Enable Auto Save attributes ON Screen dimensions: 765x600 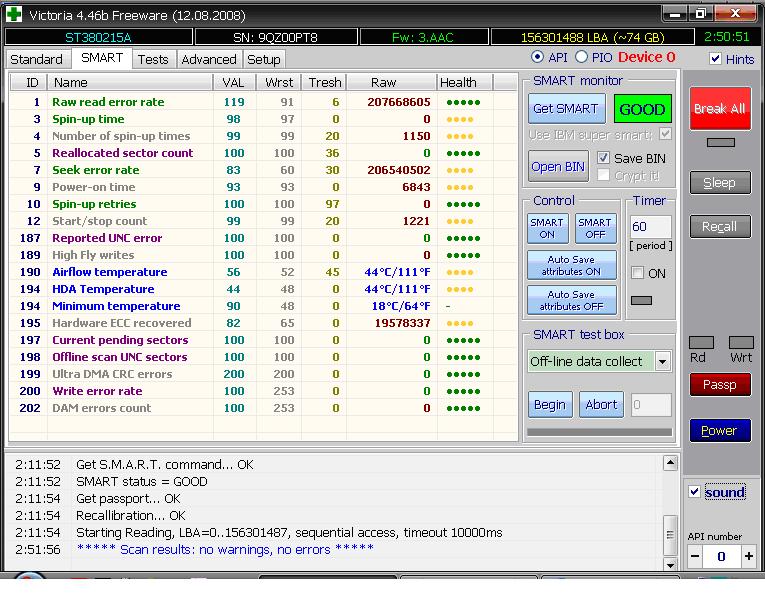pyautogui.click(x=571, y=265)
